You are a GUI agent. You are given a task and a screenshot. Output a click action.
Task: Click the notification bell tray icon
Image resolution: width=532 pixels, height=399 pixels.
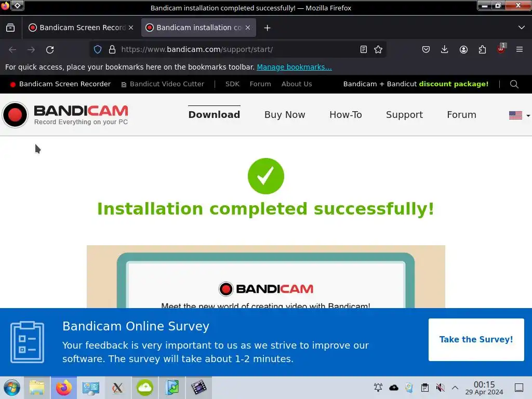click(378, 388)
